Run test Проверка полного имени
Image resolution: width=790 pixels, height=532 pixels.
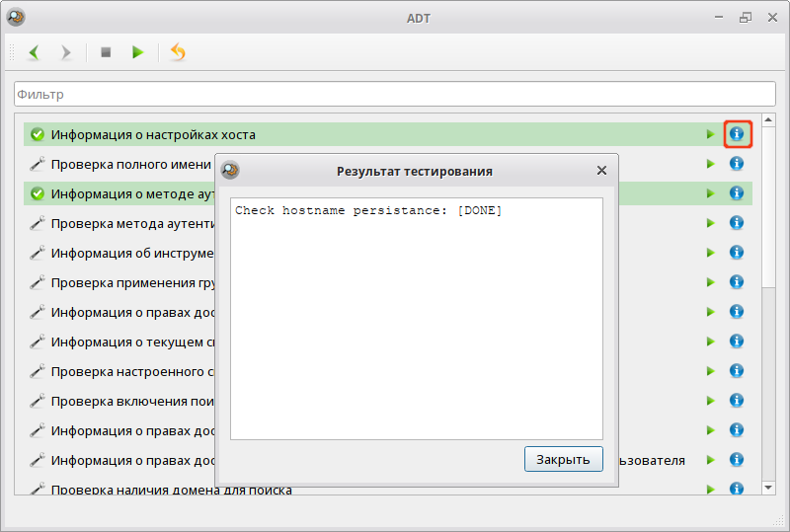[x=710, y=164]
